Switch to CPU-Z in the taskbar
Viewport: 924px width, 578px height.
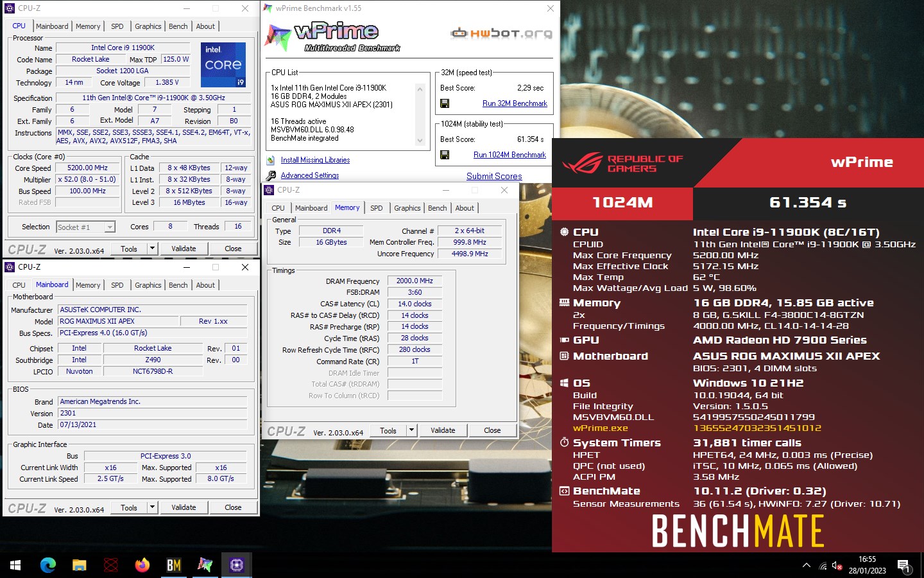pyautogui.click(x=236, y=565)
